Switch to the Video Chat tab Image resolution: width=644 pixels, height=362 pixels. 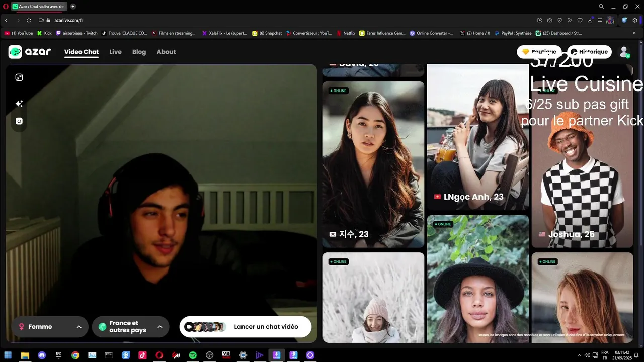coord(81,52)
